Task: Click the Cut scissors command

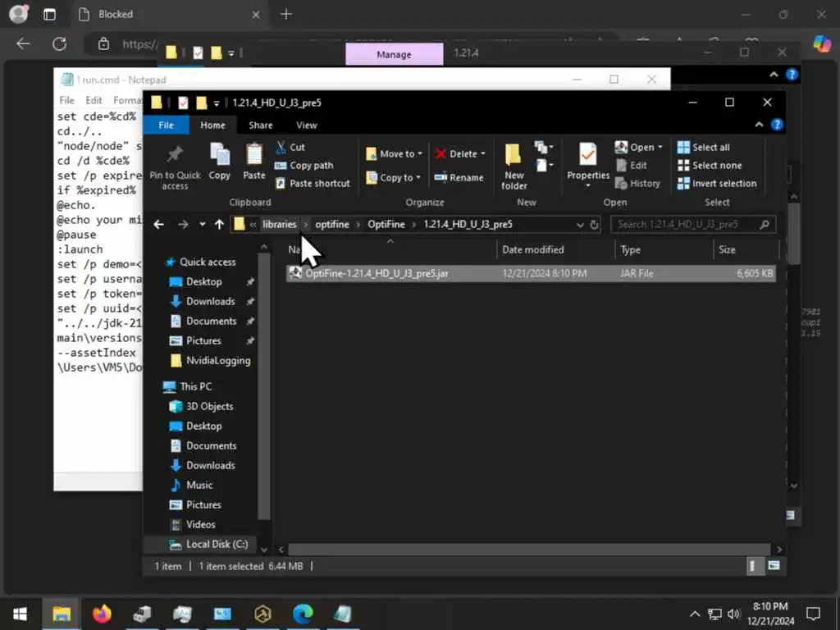Action: pos(290,147)
